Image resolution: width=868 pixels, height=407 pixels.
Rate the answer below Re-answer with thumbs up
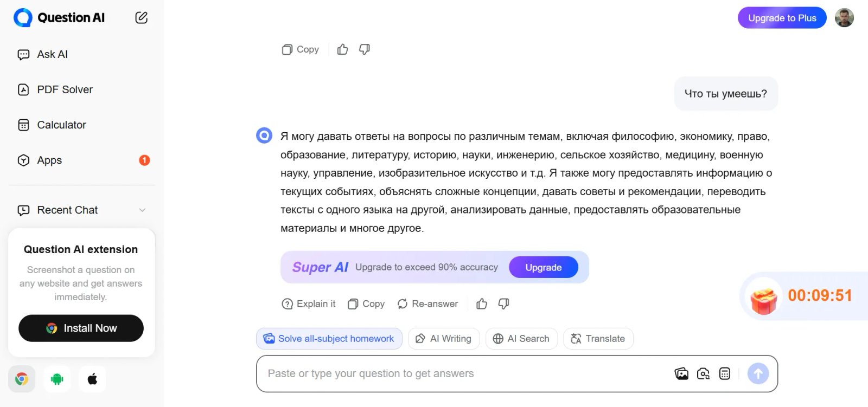click(482, 303)
